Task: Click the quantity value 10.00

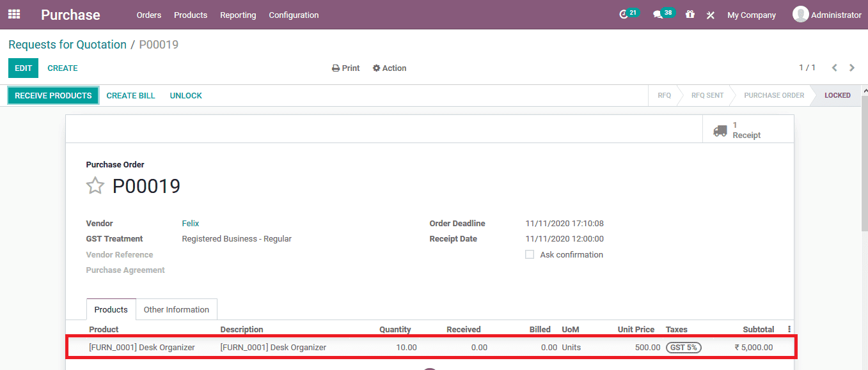Action: pos(406,348)
